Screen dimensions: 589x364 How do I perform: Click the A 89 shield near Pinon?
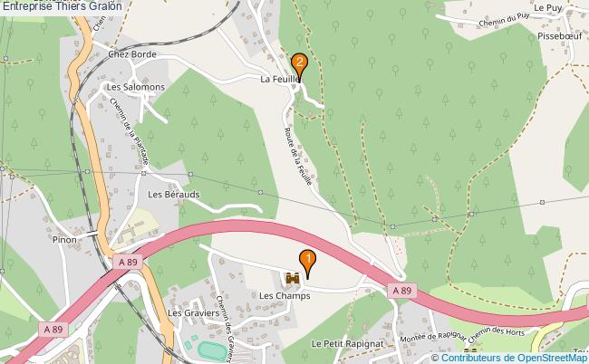pyautogui.click(x=128, y=262)
